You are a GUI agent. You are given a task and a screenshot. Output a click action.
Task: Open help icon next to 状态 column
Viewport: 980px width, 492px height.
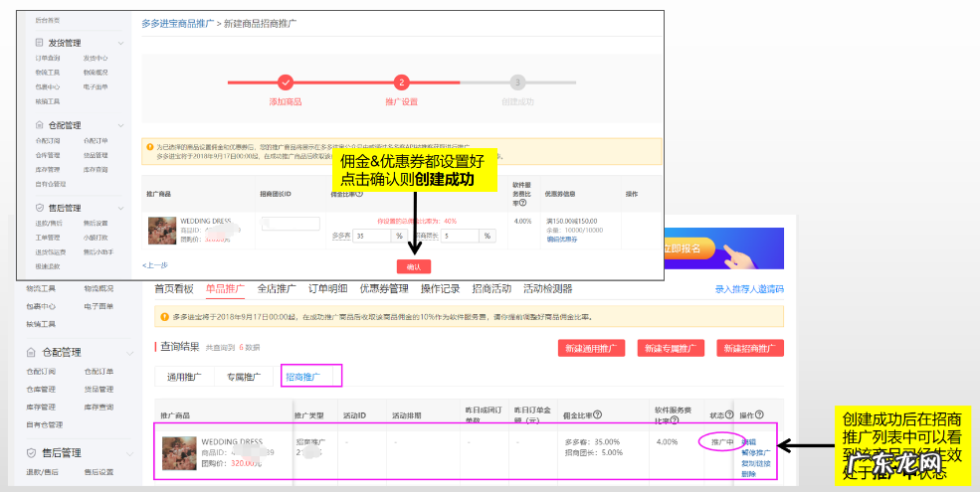coord(728,415)
